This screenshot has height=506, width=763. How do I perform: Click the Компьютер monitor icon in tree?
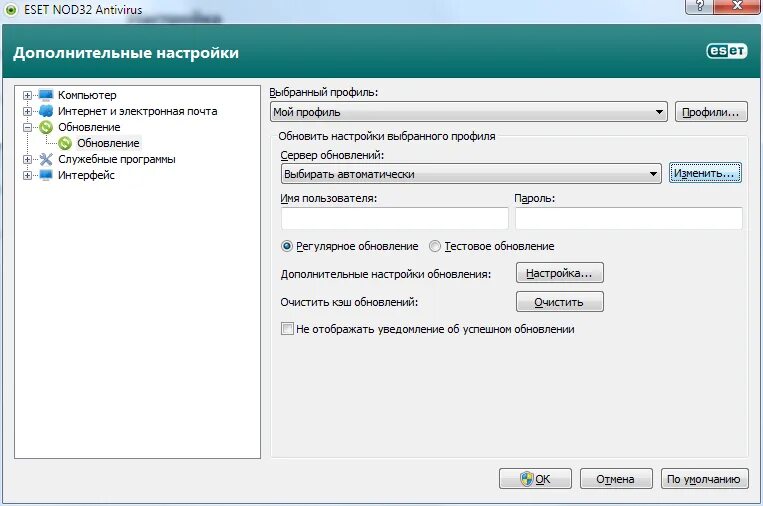[46, 95]
